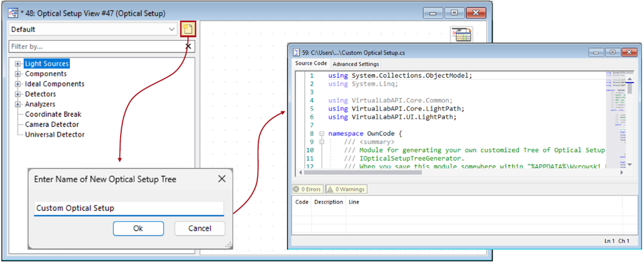Minimize the Optical Setup View window
The height and width of the screenshot is (264, 644).
(x=433, y=13)
